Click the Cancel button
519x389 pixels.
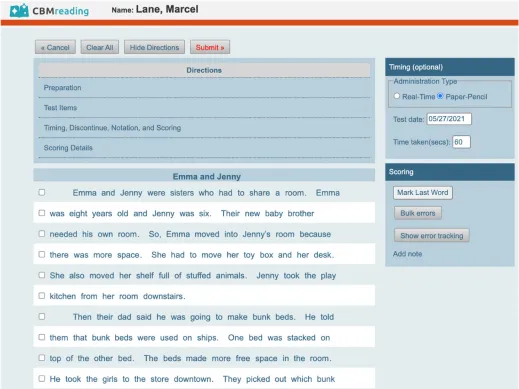55,47
